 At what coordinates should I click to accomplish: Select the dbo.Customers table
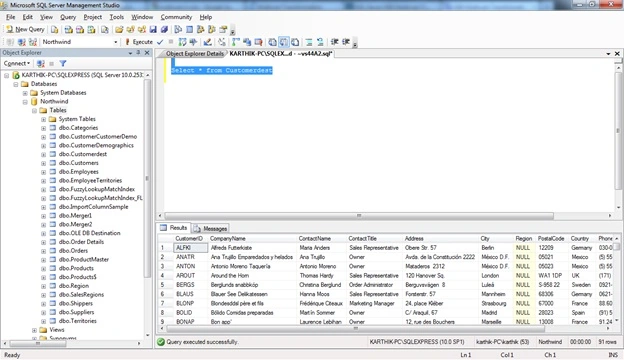pos(78,163)
